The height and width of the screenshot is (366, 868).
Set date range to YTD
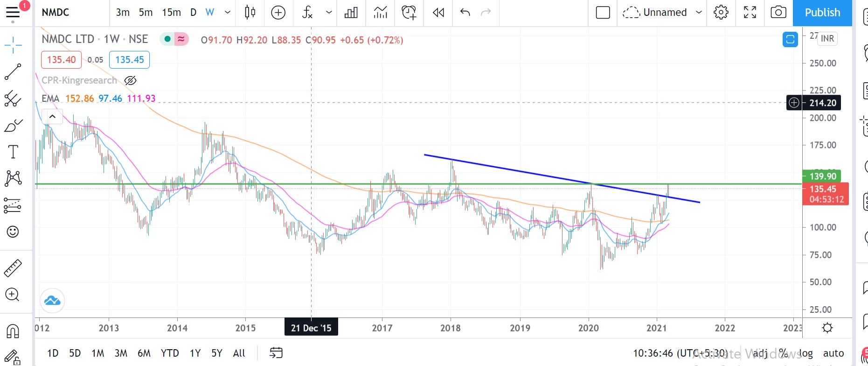pos(170,353)
